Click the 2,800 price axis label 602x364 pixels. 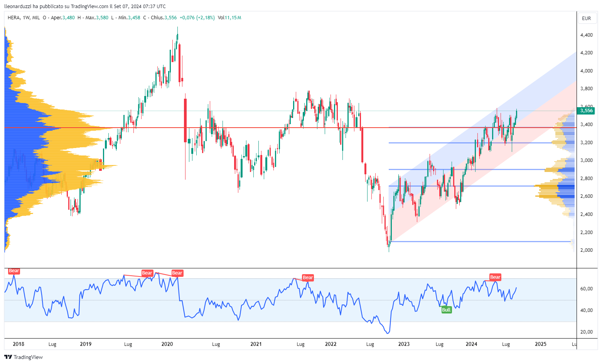pos(587,179)
